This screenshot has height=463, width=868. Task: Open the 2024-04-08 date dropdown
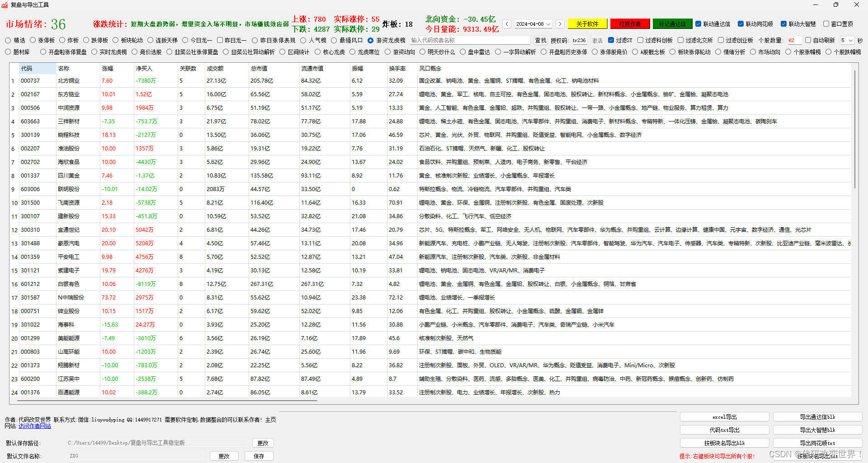click(533, 24)
